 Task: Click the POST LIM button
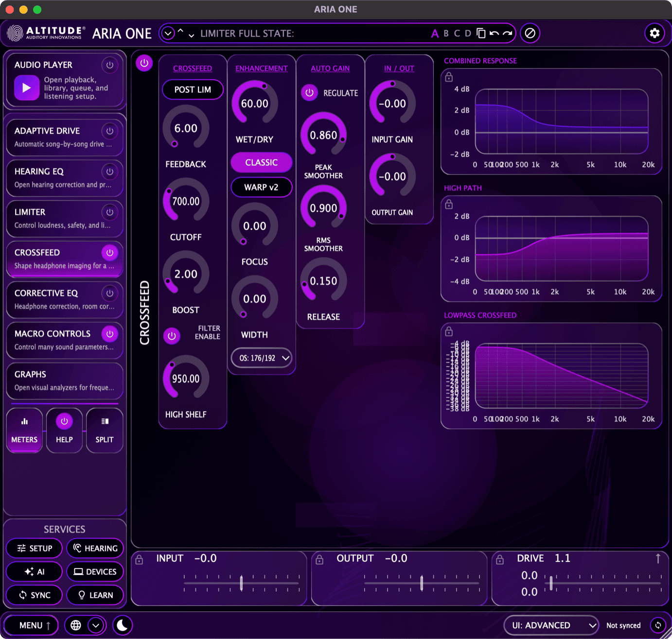(193, 89)
